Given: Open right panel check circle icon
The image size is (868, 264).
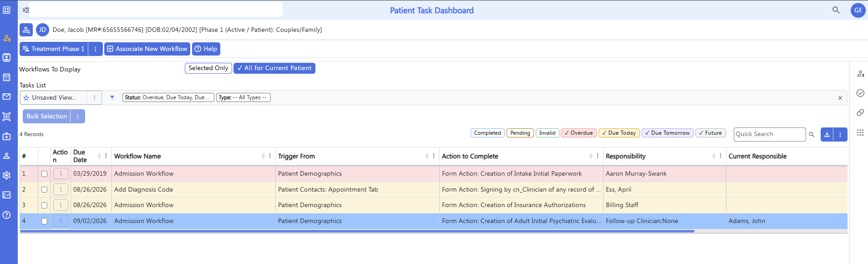Looking at the screenshot, I should tap(860, 93).
